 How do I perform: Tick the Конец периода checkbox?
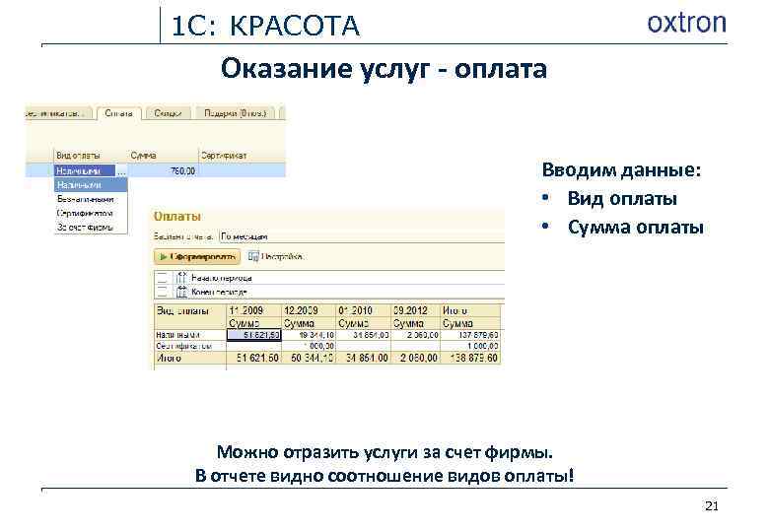162,292
